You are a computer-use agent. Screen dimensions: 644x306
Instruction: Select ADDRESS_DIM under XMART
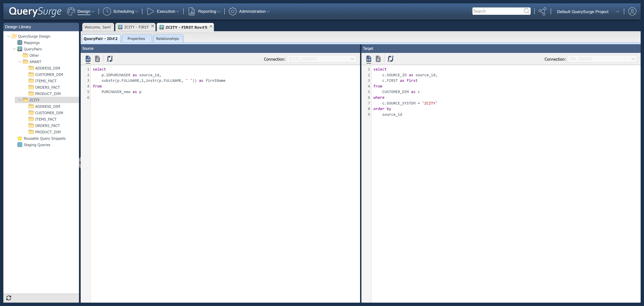coord(47,68)
